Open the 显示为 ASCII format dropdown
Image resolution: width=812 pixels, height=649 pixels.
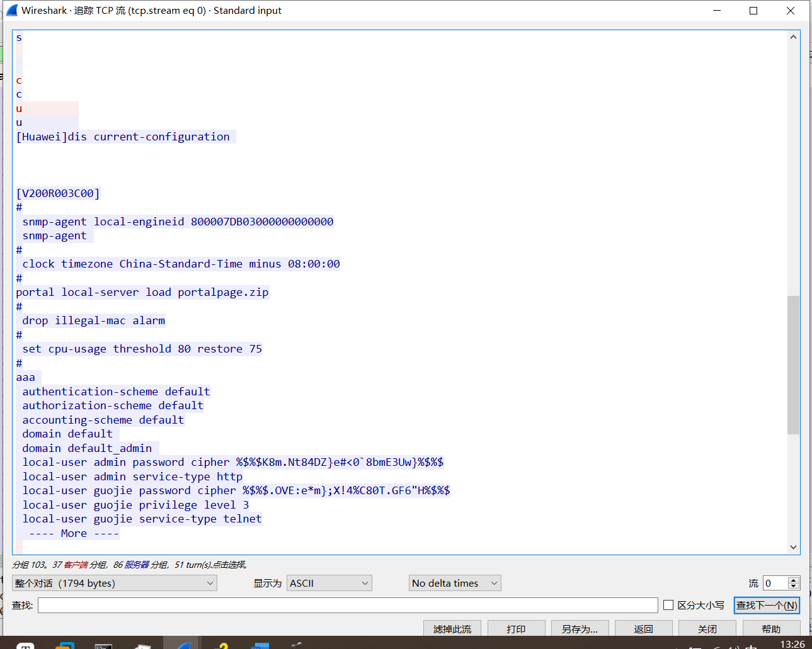[x=329, y=583]
